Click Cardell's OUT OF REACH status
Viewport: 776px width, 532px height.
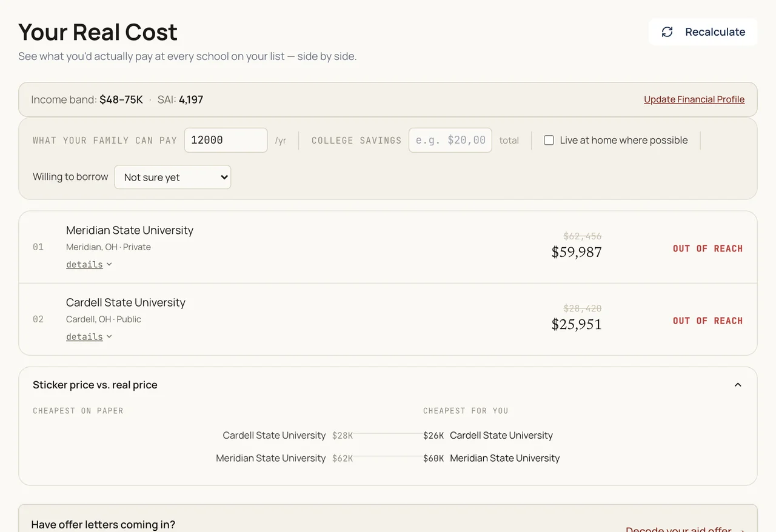click(707, 321)
